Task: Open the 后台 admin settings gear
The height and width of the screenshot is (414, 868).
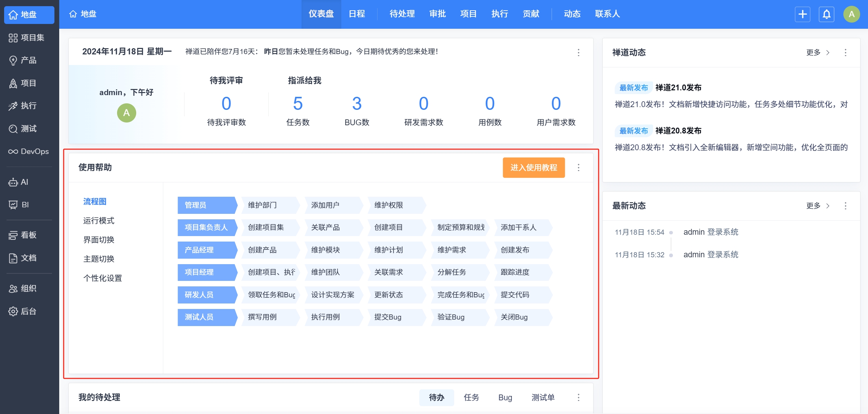Action: coord(13,311)
